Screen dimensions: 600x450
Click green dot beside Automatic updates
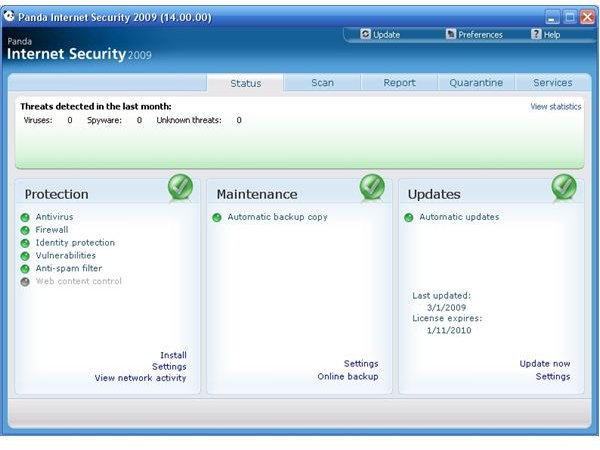[x=409, y=218]
